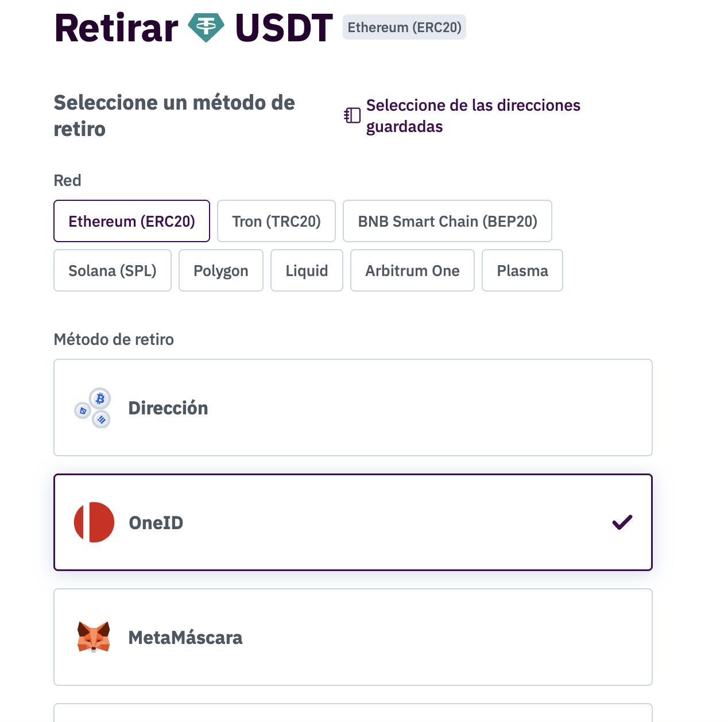The image size is (728, 722).
Task: Click the Tether USDT diamond logo
Action: coord(206,28)
